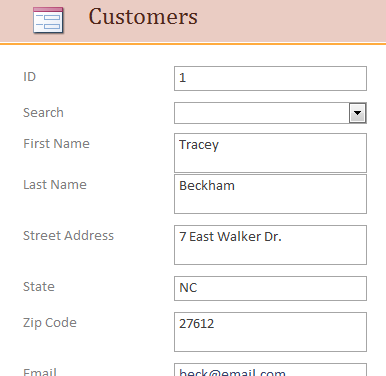Viewport: 386px width, 376px height.
Task: Click inside the Search combo box field
Action: click(x=262, y=113)
